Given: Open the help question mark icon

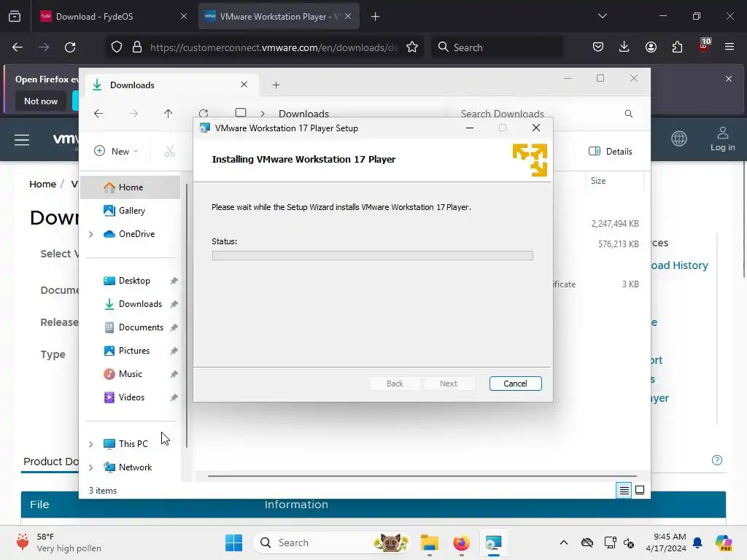Looking at the screenshot, I should [x=716, y=460].
